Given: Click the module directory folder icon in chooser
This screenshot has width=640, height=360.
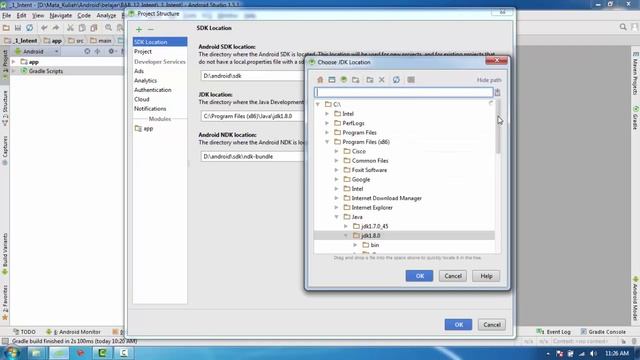Looking at the screenshot, I should pos(356,80).
